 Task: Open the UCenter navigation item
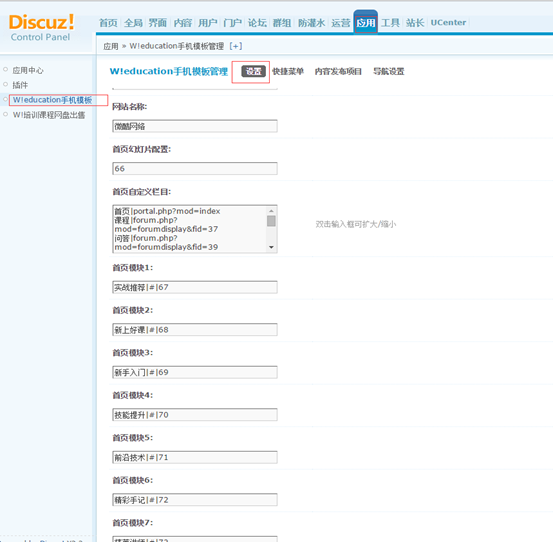click(448, 23)
